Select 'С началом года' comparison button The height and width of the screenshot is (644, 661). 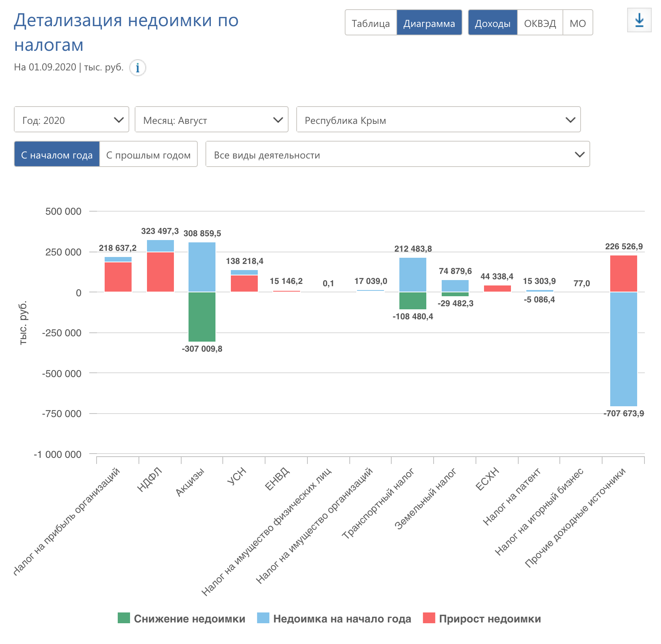click(x=57, y=155)
